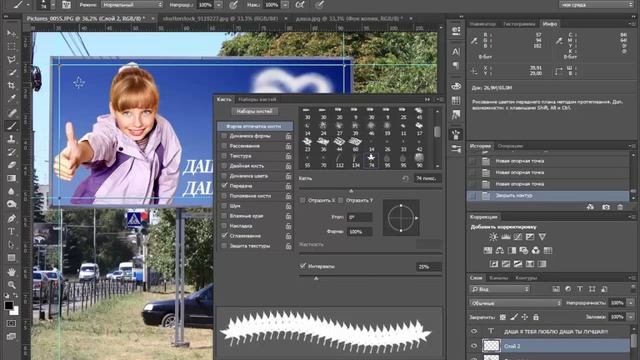Select Форма отпечатка кисти section
This screenshot has height=360, width=640.
[255, 126]
